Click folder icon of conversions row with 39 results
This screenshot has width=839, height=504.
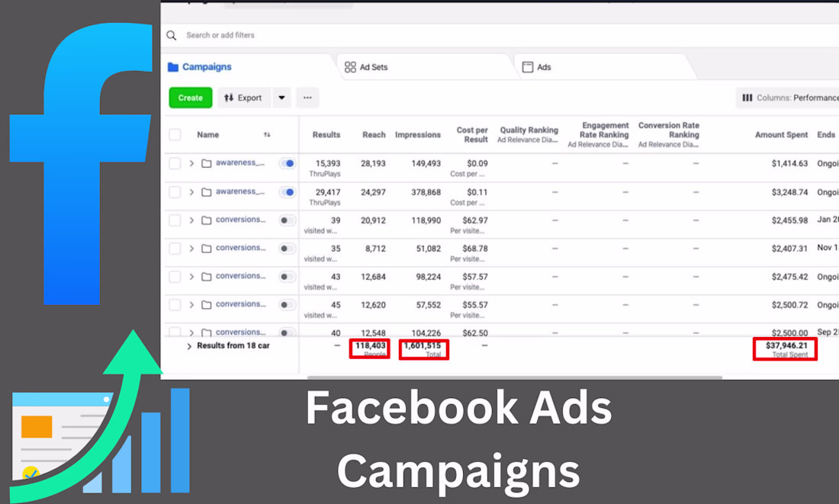pyautogui.click(x=207, y=220)
